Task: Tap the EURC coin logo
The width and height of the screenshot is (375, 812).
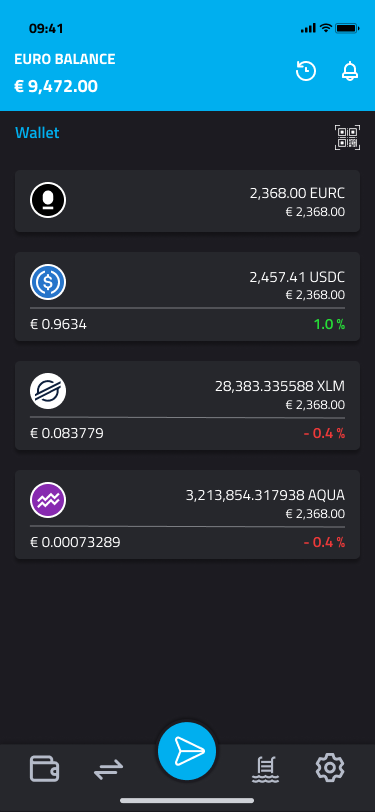Action: coord(48,200)
